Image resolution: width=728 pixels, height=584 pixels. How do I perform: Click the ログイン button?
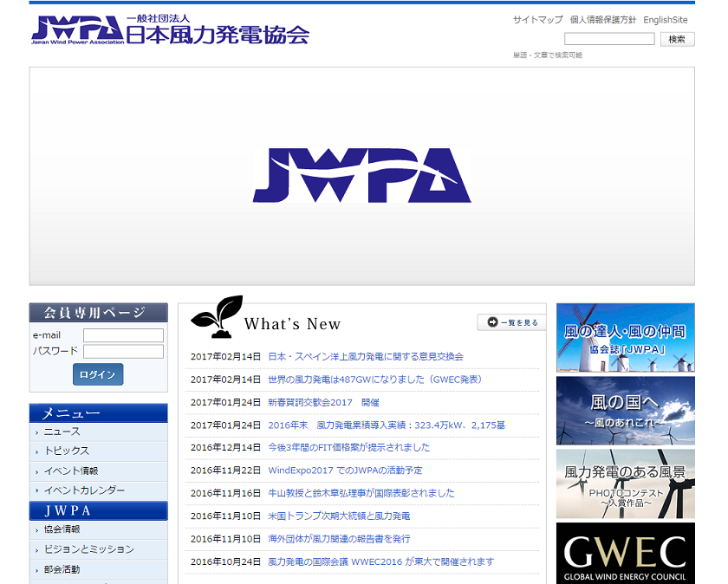coord(98,374)
